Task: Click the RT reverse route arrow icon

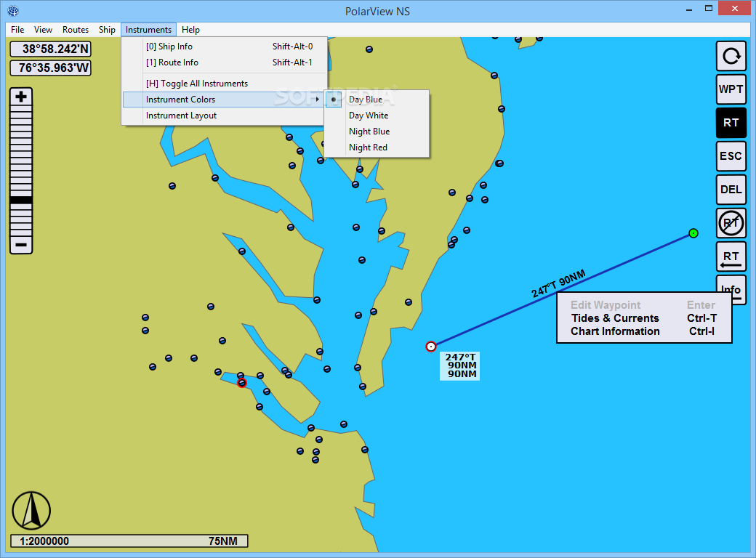Action: pos(731,256)
